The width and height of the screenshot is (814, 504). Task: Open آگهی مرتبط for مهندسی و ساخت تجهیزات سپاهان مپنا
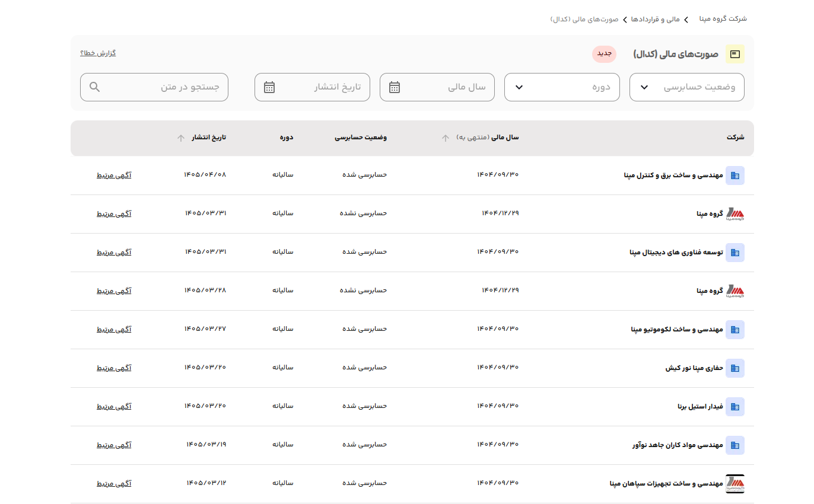115,484
